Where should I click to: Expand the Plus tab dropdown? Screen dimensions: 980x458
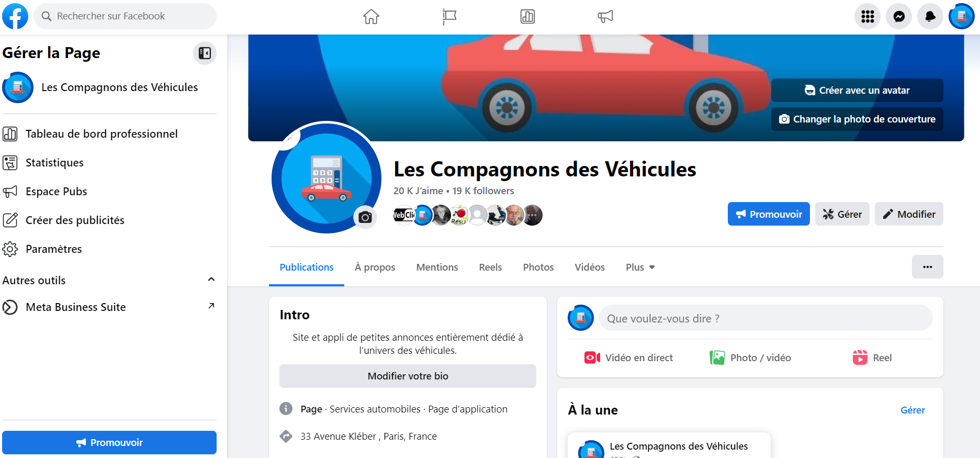tap(640, 267)
